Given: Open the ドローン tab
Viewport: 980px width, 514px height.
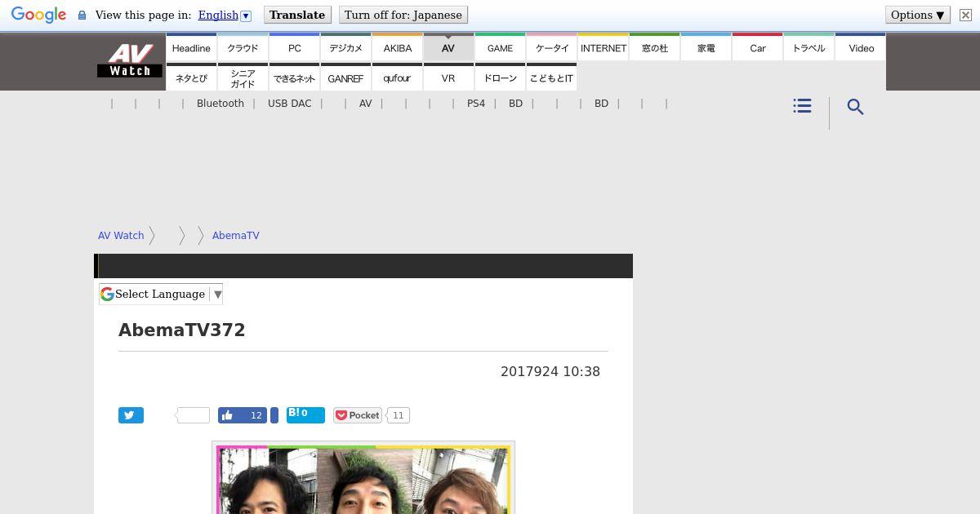Looking at the screenshot, I should click(x=500, y=78).
